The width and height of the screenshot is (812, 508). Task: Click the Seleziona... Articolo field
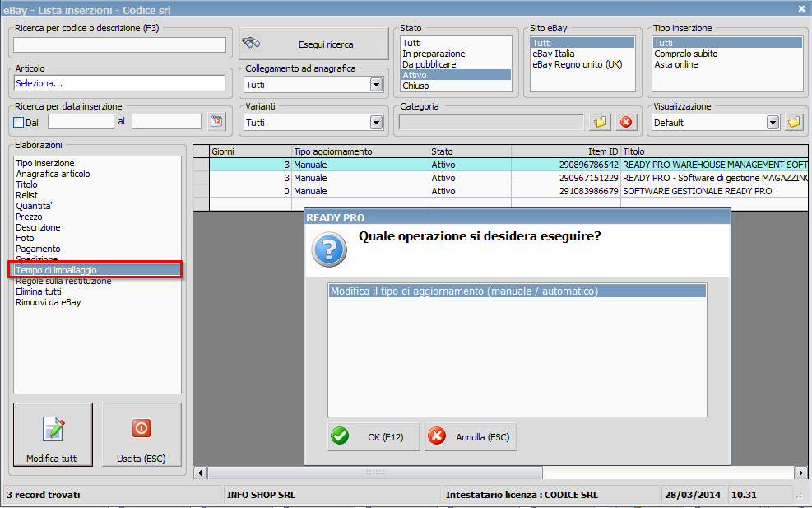[119, 83]
